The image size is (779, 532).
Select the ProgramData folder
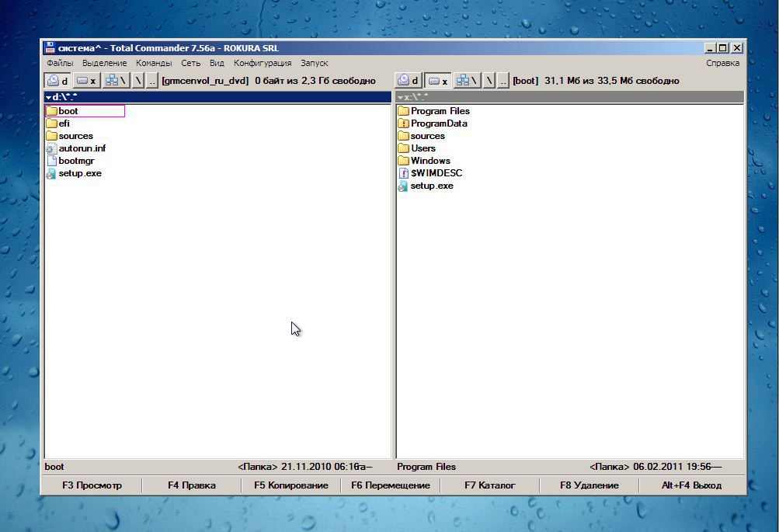click(439, 123)
